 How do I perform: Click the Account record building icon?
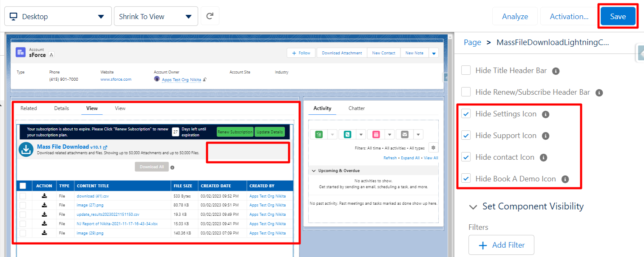(21, 52)
